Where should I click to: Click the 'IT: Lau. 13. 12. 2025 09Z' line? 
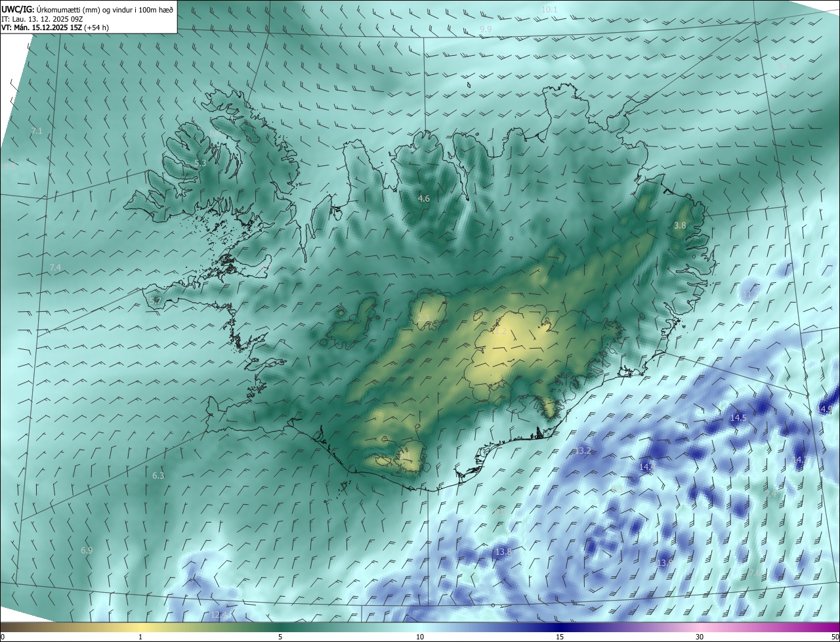[x=41, y=19]
